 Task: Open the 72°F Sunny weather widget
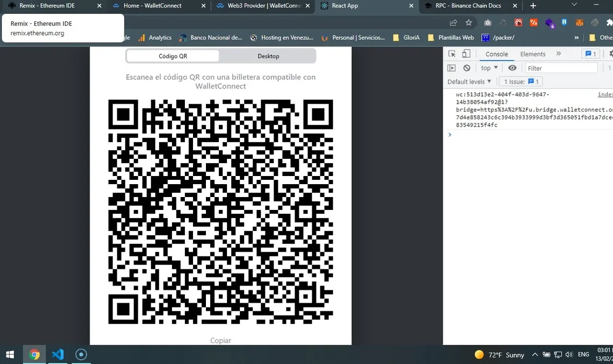[499, 354]
